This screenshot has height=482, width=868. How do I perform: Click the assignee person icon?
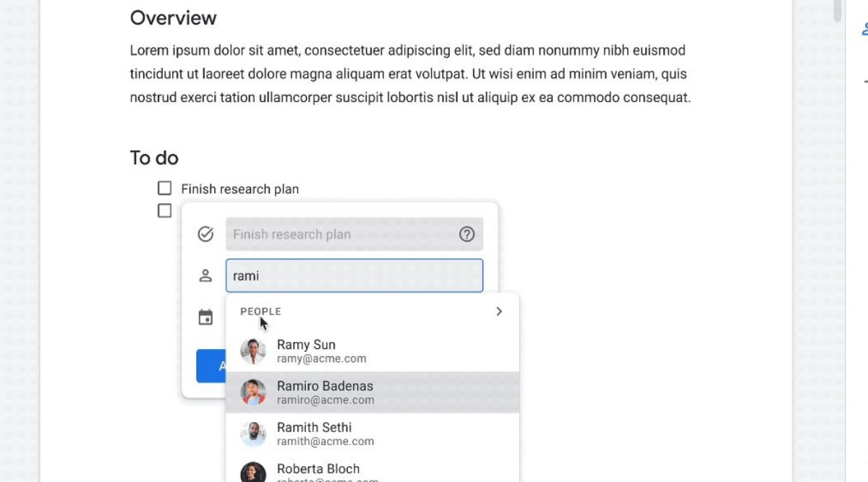click(207, 275)
